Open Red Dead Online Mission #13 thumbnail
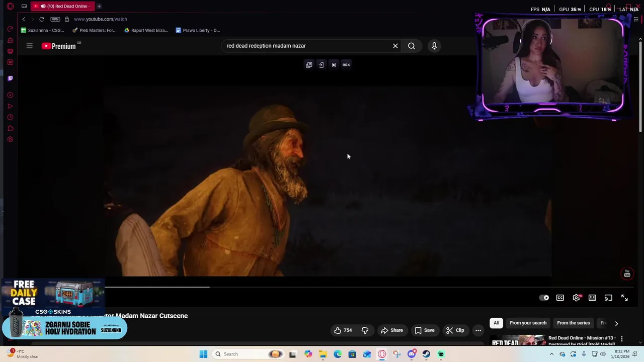 pyautogui.click(x=518, y=340)
